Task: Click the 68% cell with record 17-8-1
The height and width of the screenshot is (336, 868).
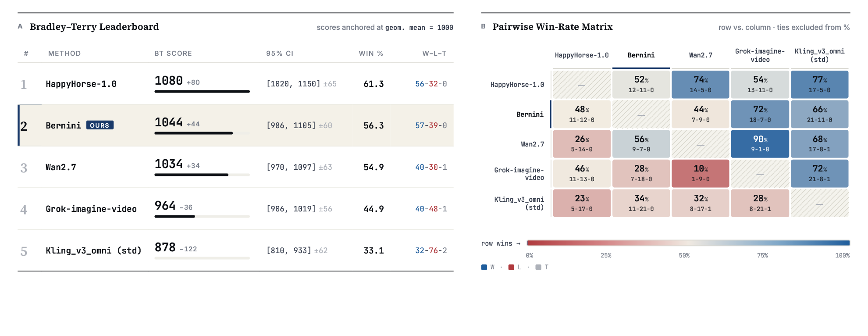Action: click(x=820, y=144)
